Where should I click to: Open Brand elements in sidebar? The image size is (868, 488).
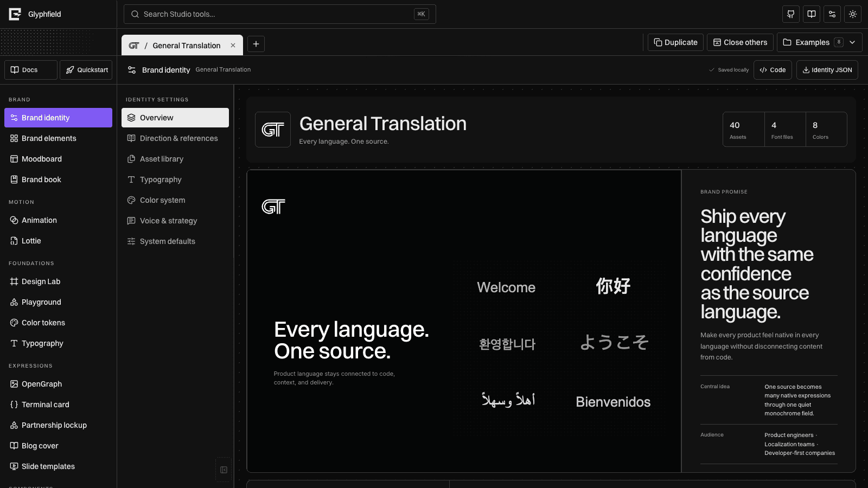point(58,138)
